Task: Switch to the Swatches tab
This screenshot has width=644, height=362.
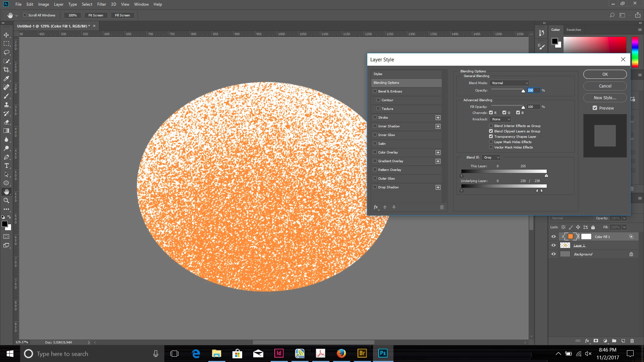Action: pos(574,29)
